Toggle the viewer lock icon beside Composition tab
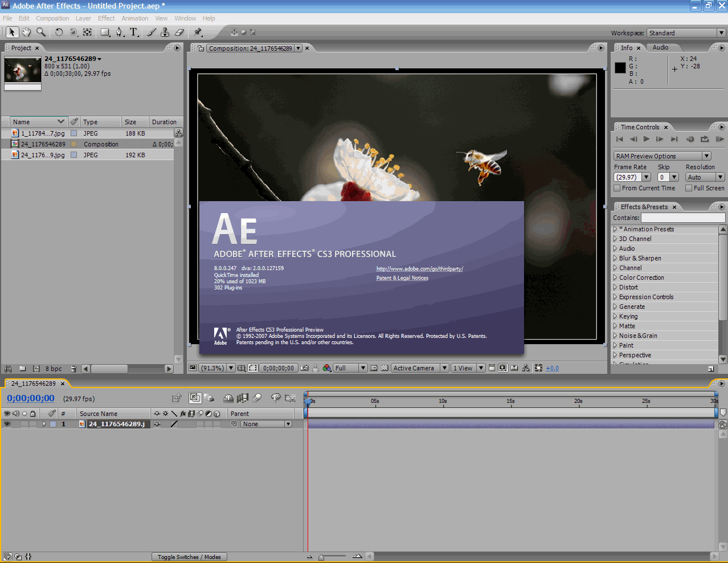Viewport: 728px width, 563px height. click(201, 48)
